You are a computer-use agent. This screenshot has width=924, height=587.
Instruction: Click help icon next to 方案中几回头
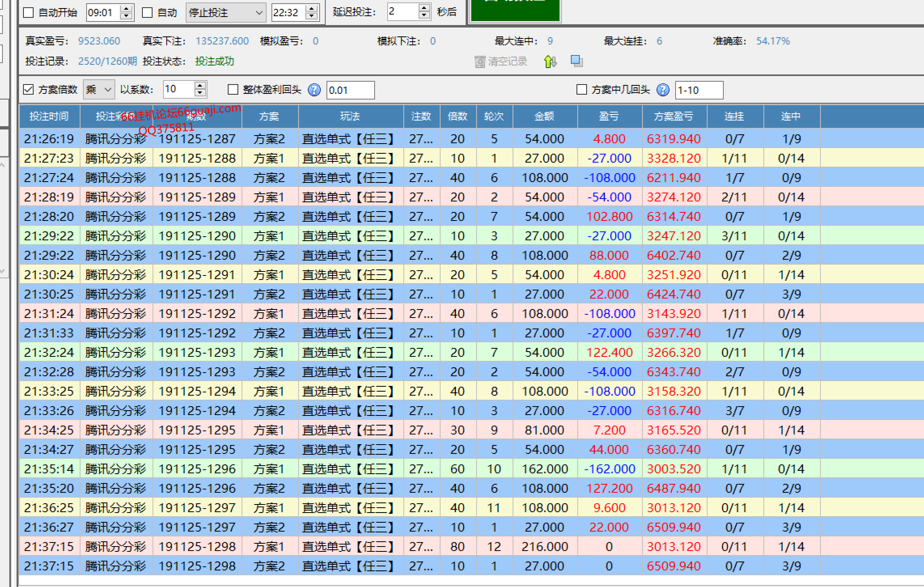click(x=663, y=90)
